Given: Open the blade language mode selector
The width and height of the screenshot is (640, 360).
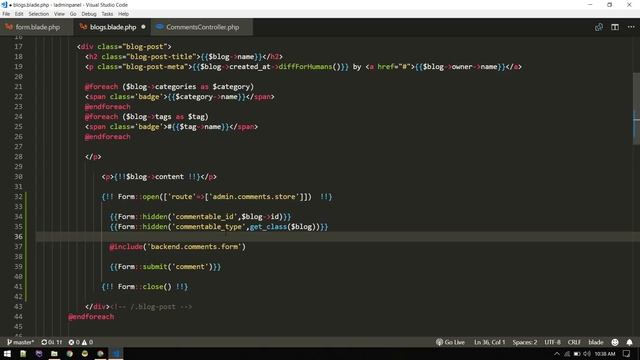Looking at the screenshot, I should [x=596, y=342].
